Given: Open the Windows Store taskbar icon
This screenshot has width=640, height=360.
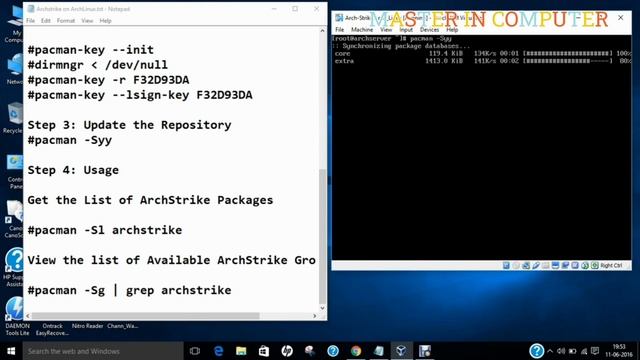Looking at the screenshot, I should (x=264, y=351).
